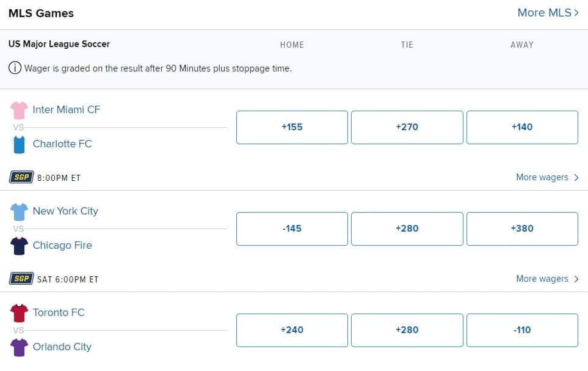Pick tie odds +270 for Miami match
Image resolution: width=588 pixels, height=371 pixels.
click(407, 127)
